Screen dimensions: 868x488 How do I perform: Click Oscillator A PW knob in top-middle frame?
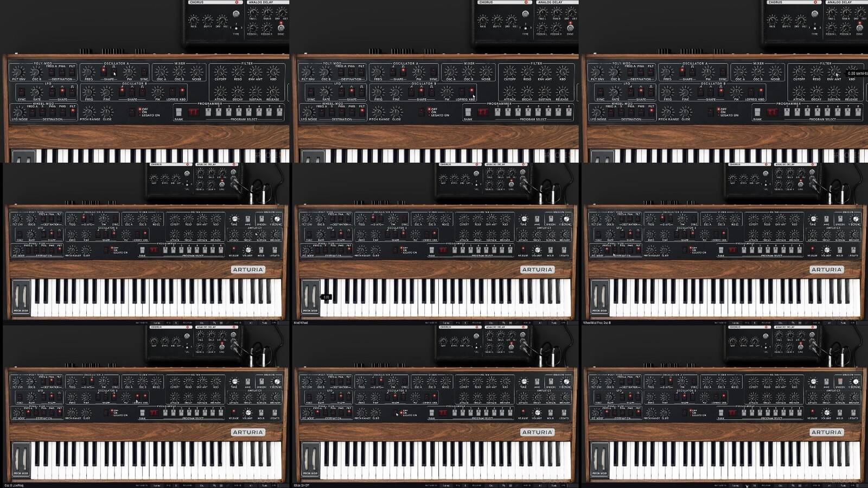tap(418, 72)
